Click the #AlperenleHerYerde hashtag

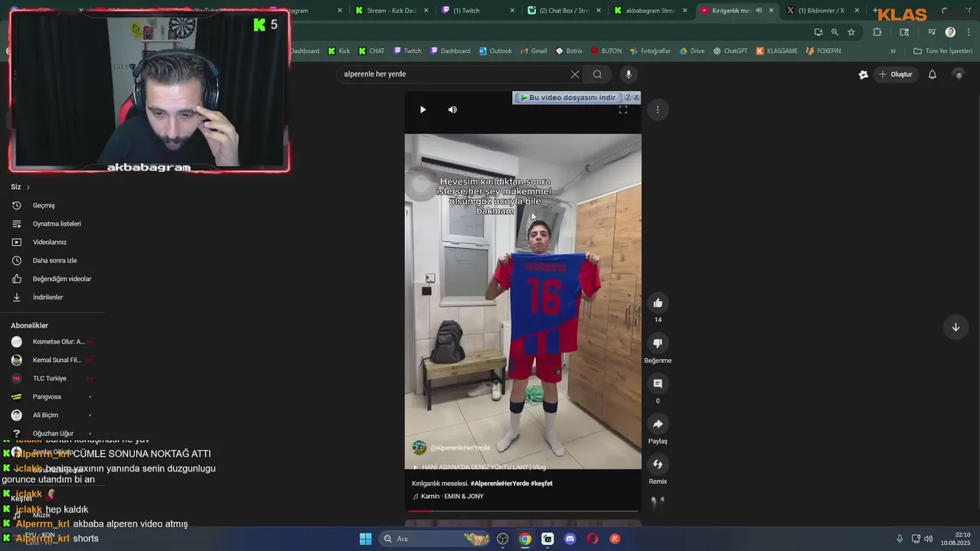point(499,484)
